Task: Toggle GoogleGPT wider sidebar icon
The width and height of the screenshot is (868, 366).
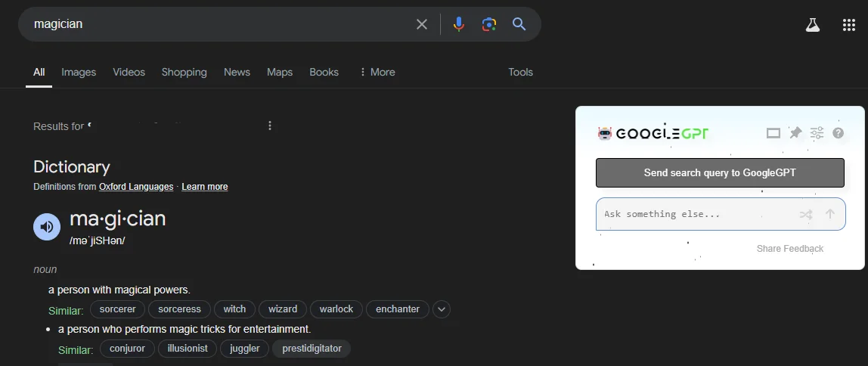Action: pyautogui.click(x=773, y=133)
